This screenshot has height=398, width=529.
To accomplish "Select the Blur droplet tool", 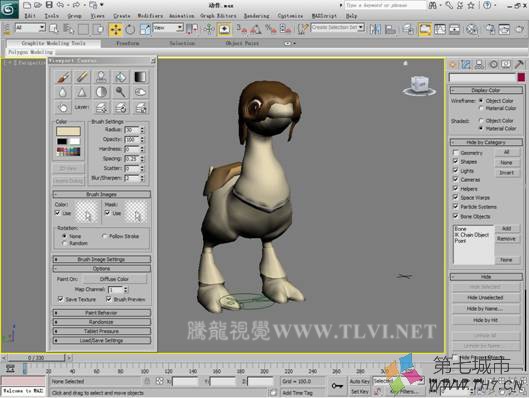I will (x=63, y=92).
